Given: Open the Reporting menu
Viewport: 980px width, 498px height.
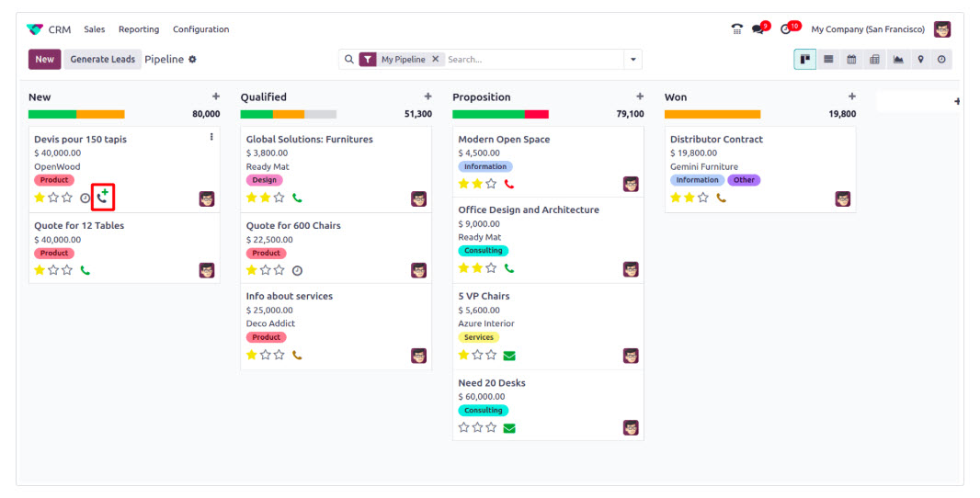Looking at the screenshot, I should 139,29.
